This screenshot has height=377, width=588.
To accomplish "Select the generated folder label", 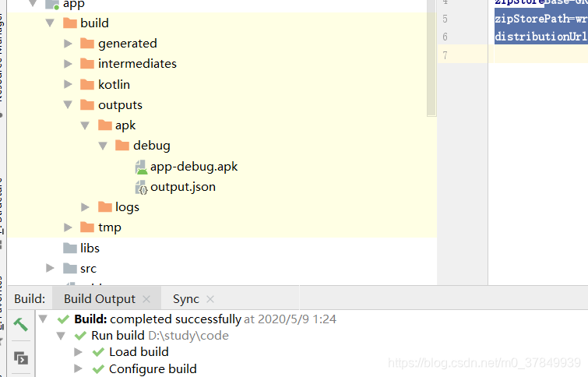I will pyautogui.click(x=128, y=44).
